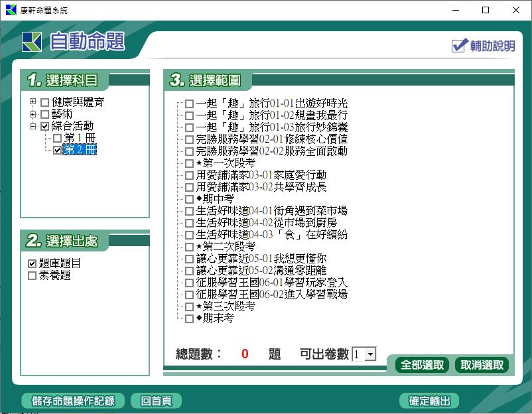Image resolution: width=532 pixels, height=414 pixels.
Task: Click the 輔助說明 help checkmark icon
Action: click(460, 46)
